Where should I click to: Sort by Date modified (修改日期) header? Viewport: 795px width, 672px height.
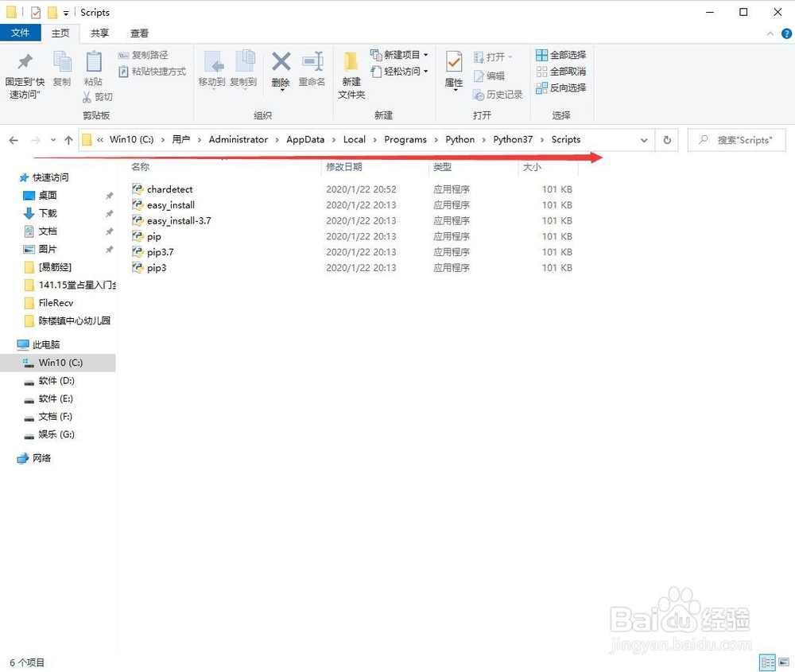coord(343,167)
